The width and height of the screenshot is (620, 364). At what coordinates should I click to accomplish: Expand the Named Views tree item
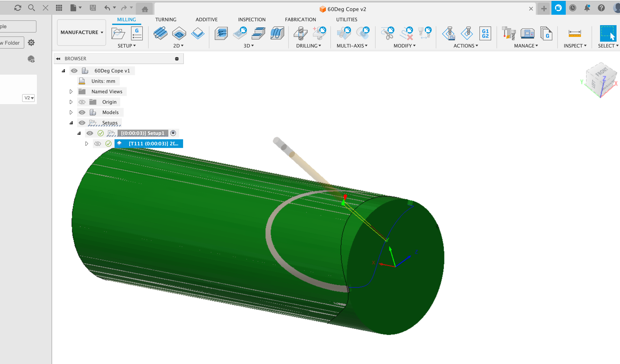coord(71,91)
